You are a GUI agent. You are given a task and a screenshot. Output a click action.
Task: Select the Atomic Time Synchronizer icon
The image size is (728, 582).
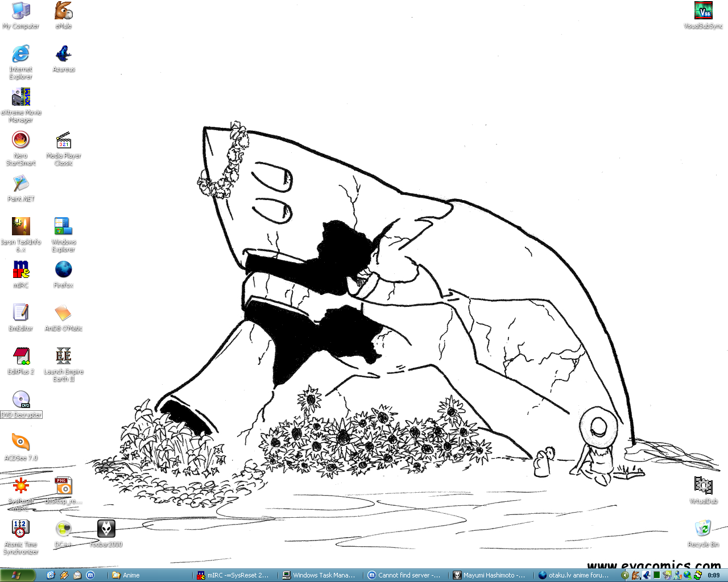(21, 538)
